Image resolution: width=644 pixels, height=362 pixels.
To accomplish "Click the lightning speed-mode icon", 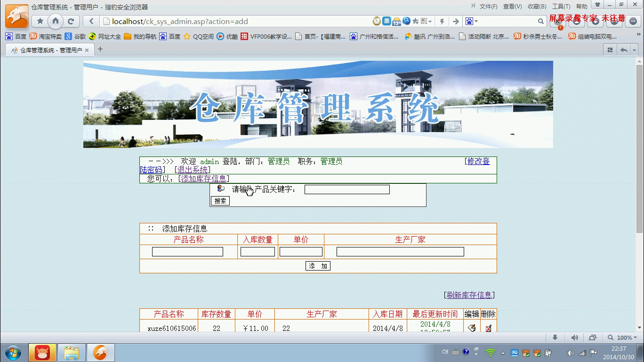I will (442, 21).
